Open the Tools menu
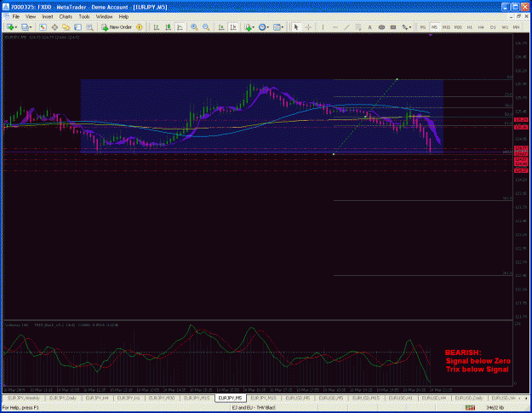This screenshot has width=532, height=413. pos(84,17)
